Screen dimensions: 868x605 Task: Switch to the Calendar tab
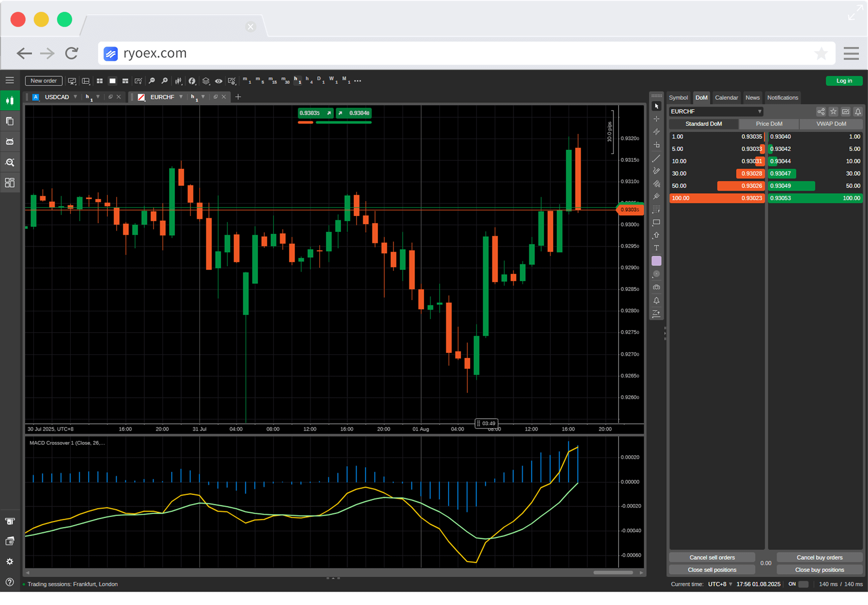[x=726, y=98]
